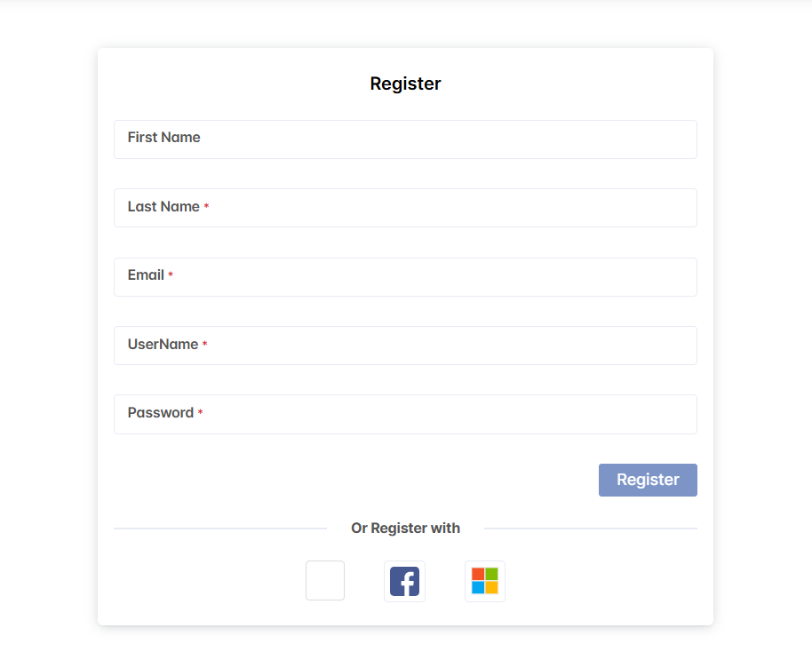Click the Register heading at the top
This screenshot has height=652, width=812.
pos(405,83)
